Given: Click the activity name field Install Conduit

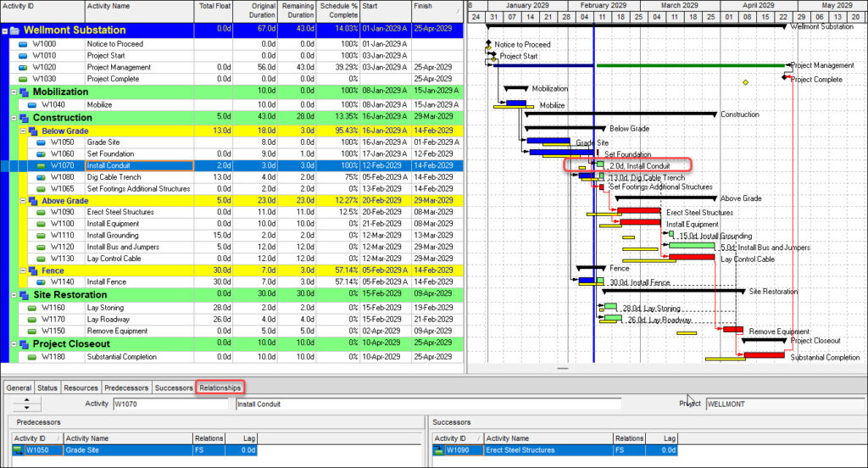Looking at the screenshot, I should [428, 404].
